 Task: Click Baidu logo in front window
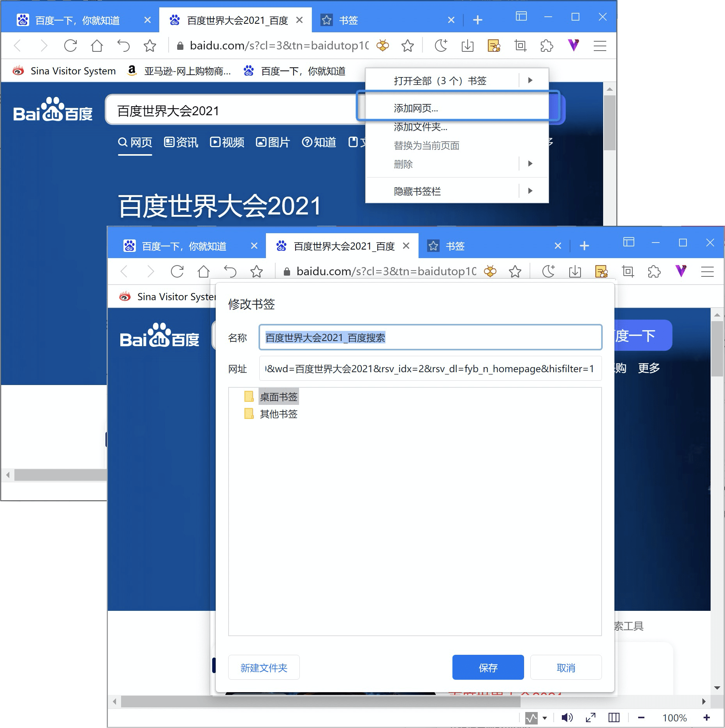click(x=160, y=335)
